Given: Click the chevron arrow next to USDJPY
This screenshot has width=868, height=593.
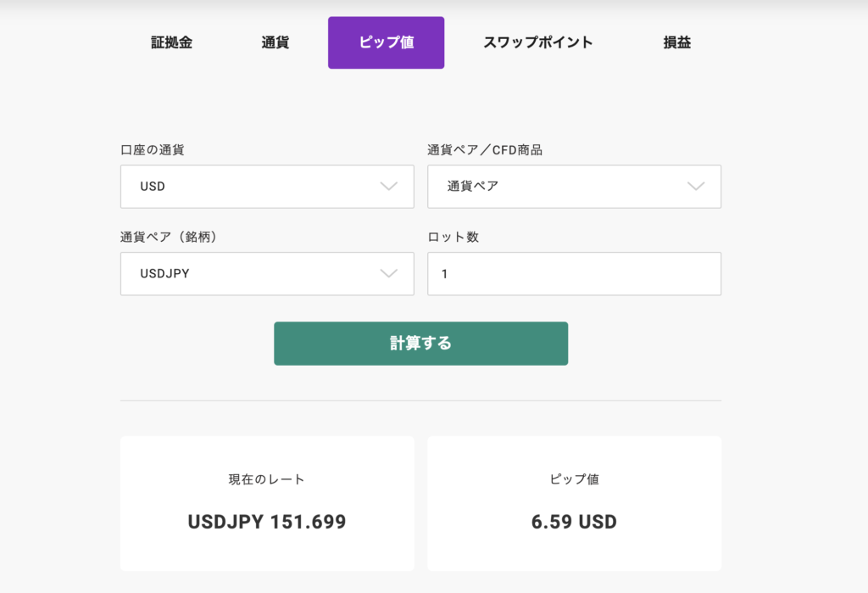Looking at the screenshot, I should (x=388, y=273).
